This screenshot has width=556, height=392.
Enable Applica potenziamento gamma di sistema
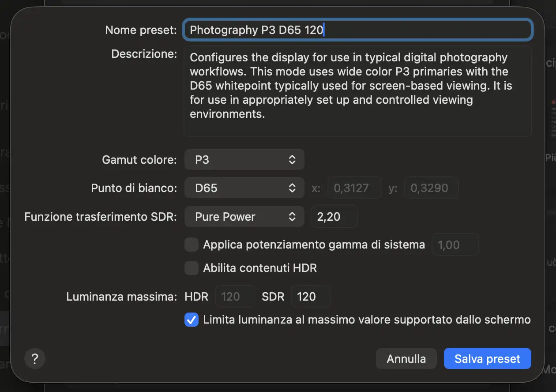(x=191, y=245)
